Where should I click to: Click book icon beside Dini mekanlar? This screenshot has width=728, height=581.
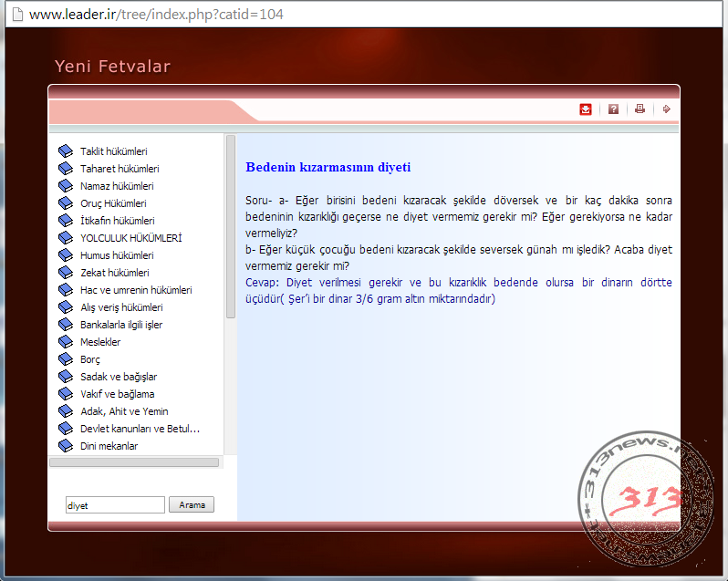click(66, 445)
